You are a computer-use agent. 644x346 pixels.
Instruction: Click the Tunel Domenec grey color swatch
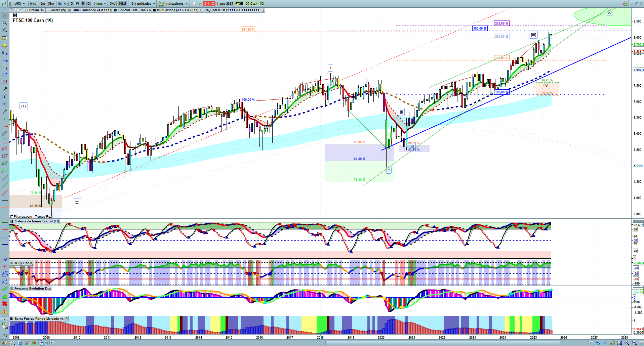70,10
